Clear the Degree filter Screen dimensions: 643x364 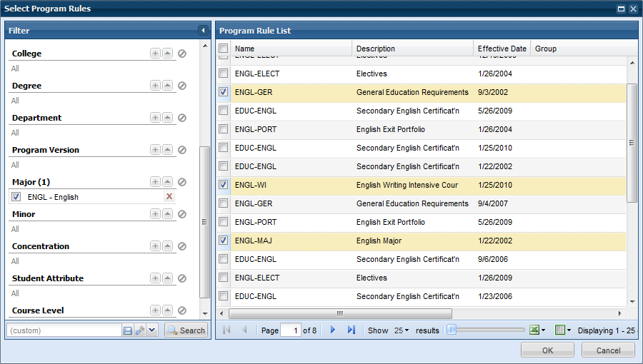tap(182, 86)
